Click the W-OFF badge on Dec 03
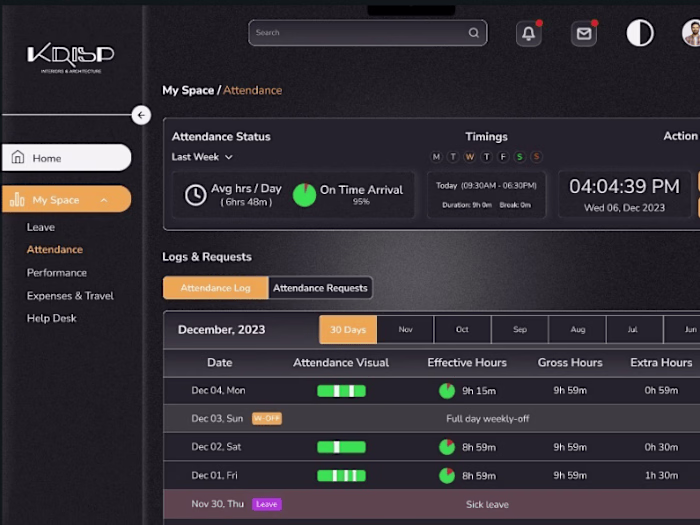 click(x=267, y=418)
